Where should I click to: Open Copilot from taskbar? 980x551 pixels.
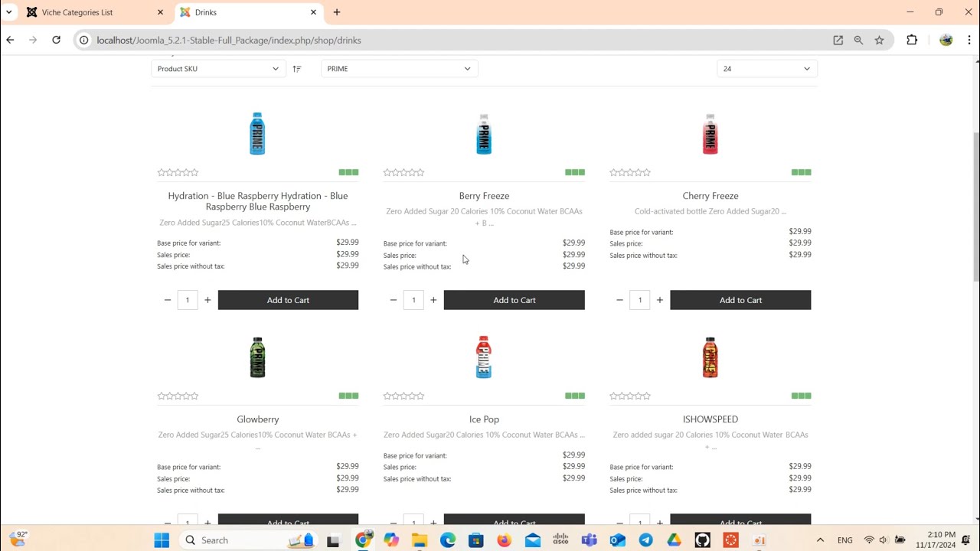point(391,540)
